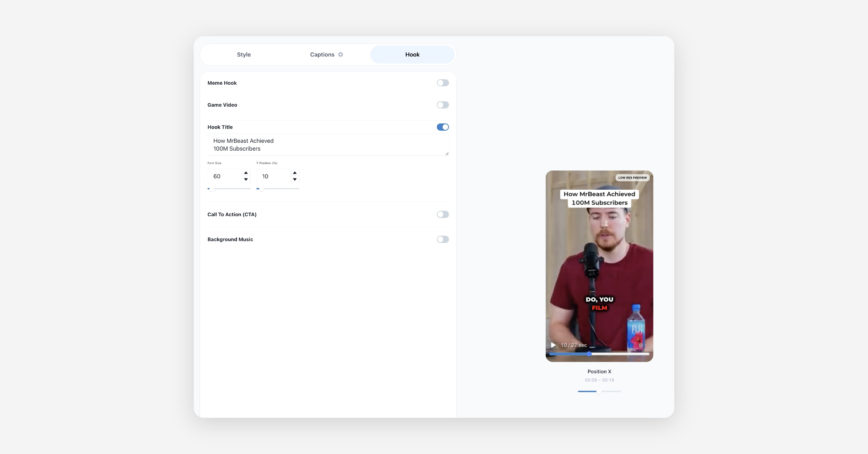Image resolution: width=868 pixels, height=454 pixels.
Task: Switch to the Style tab
Action: coord(244,55)
